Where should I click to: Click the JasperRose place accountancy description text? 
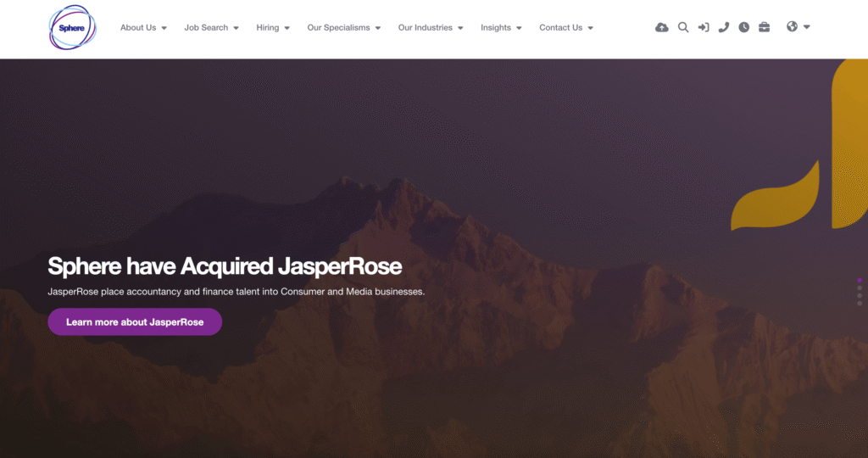pos(236,292)
